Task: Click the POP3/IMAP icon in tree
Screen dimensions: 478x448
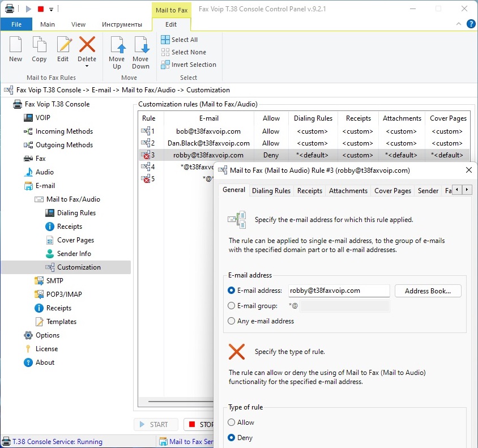Action: (x=39, y=295)
